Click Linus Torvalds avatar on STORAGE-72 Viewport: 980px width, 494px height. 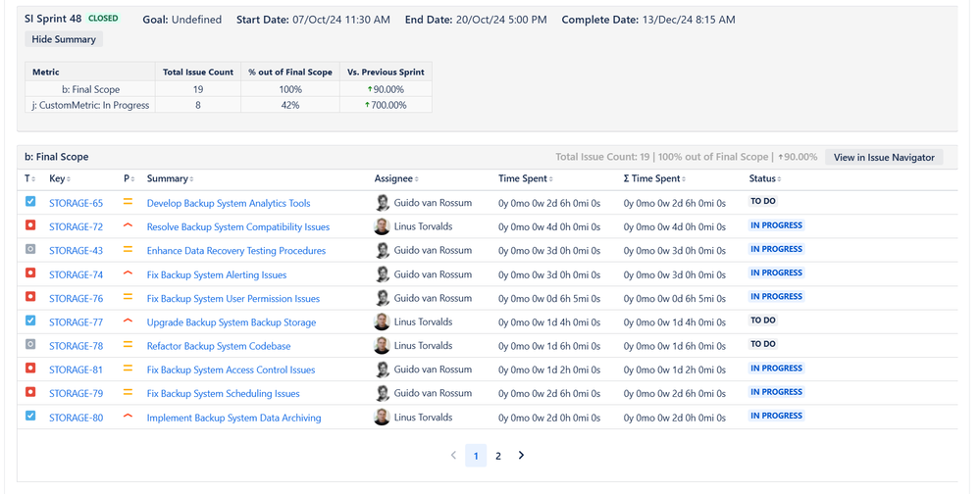pyautogui.click(x=382, y=226)
